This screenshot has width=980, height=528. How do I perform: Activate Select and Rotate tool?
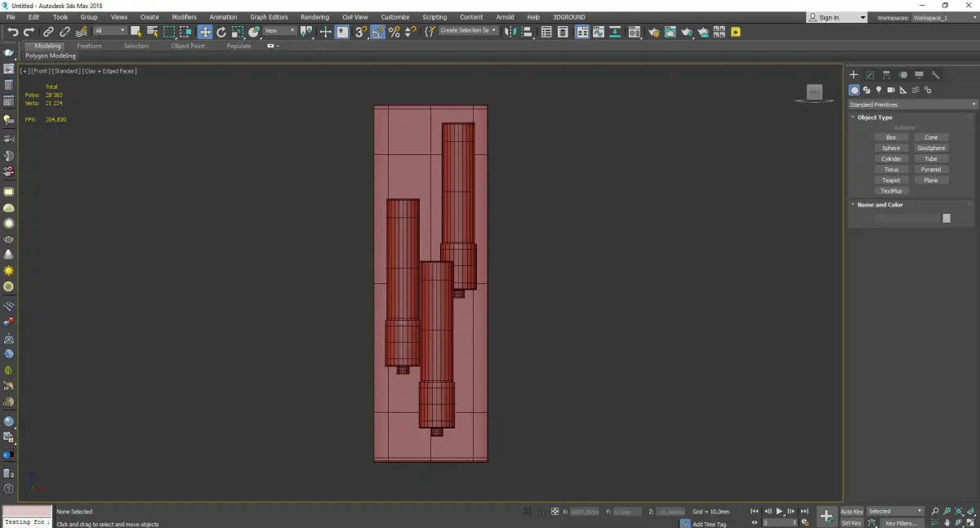point(221,32)
